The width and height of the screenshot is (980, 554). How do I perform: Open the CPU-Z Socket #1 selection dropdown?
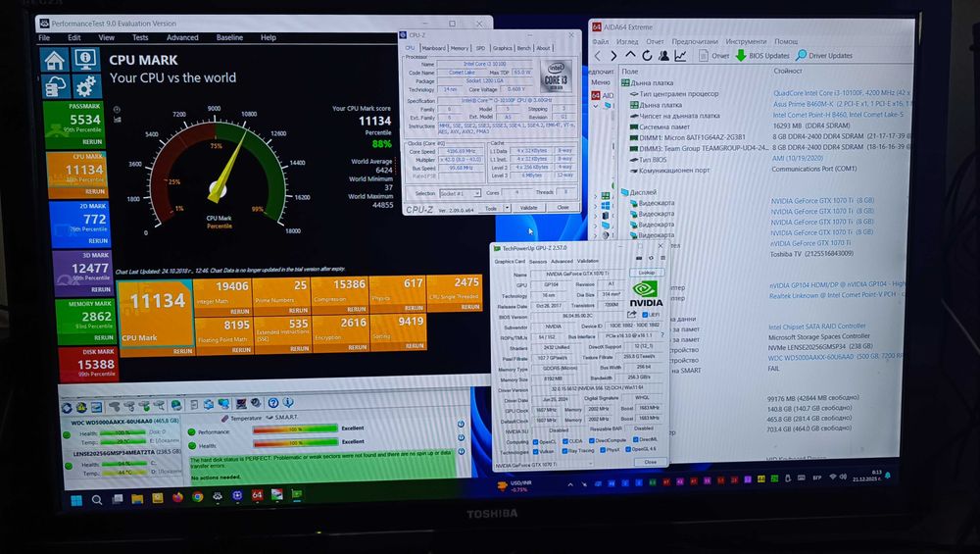[x=460, y=193]
